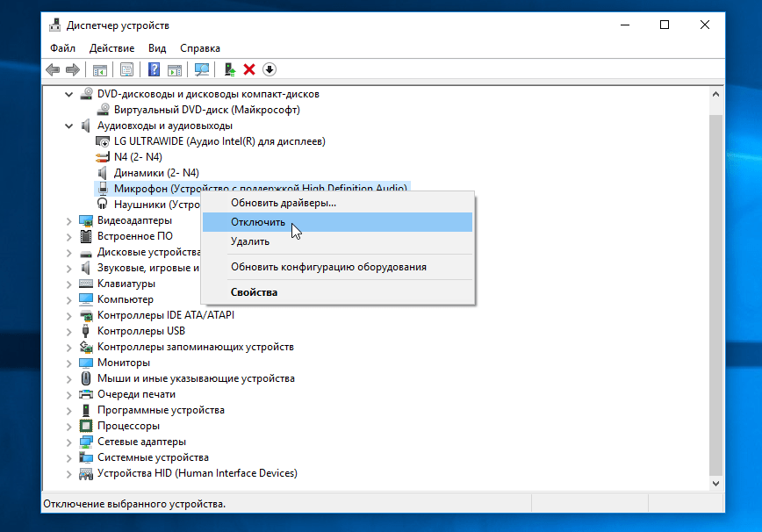Click the red X uninstall device icon
The height and width of the screenshot is (532, 762).
point(249,69)
